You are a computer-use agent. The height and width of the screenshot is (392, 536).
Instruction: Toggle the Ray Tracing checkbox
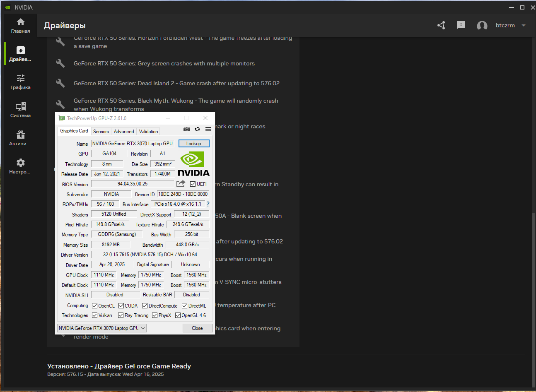[x=121, y=315]
